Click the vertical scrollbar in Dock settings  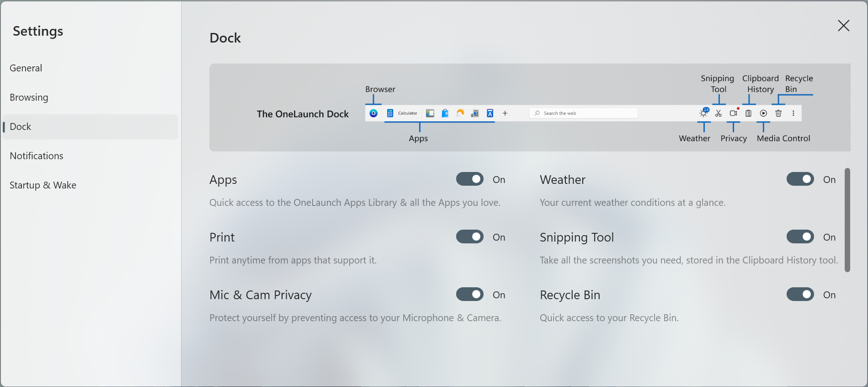click(x=847, y=220)
